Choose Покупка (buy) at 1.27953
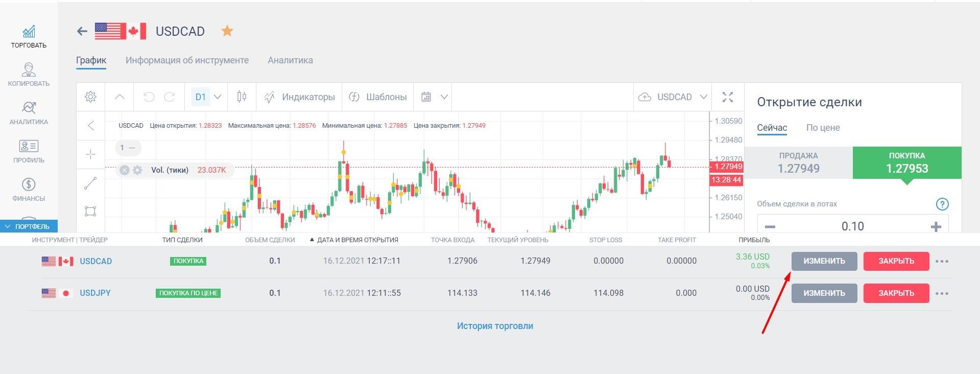This screenshot has width=980, height=374. pyautogui.click(x=907, y=162)
